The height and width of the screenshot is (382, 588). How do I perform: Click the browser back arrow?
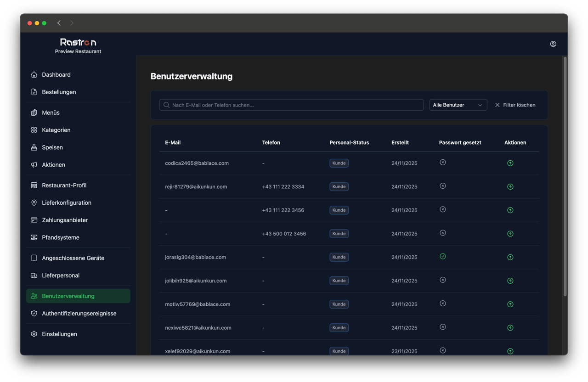click(x=59, y=23)
